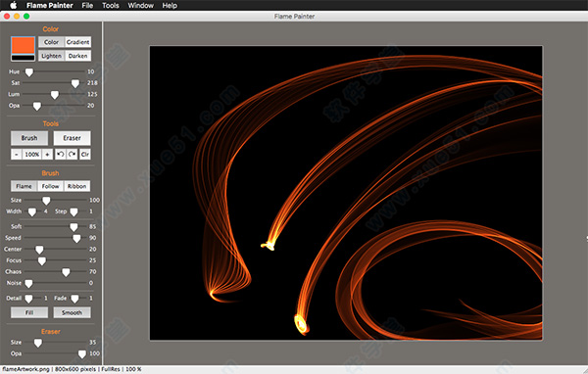588x374 pixels.
Task: Click the Color section heading
Action: 51,29
